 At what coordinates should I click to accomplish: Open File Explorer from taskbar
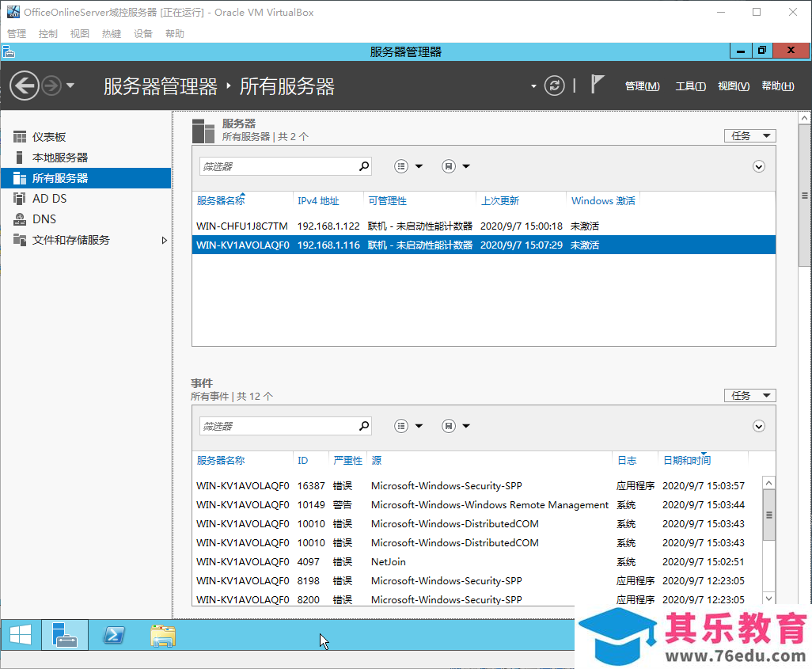click(x=163, y=635)
